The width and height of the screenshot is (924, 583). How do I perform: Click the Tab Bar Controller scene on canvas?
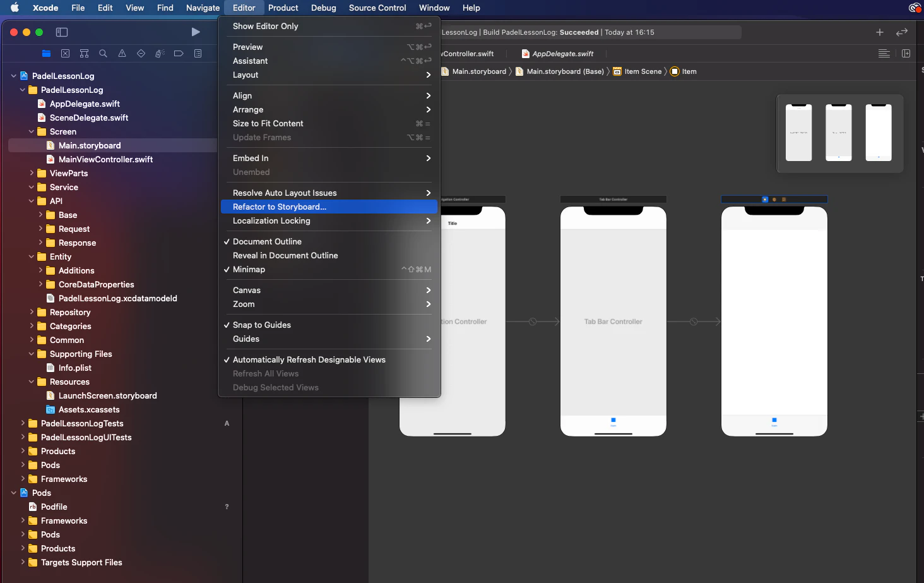pos(613,322)
